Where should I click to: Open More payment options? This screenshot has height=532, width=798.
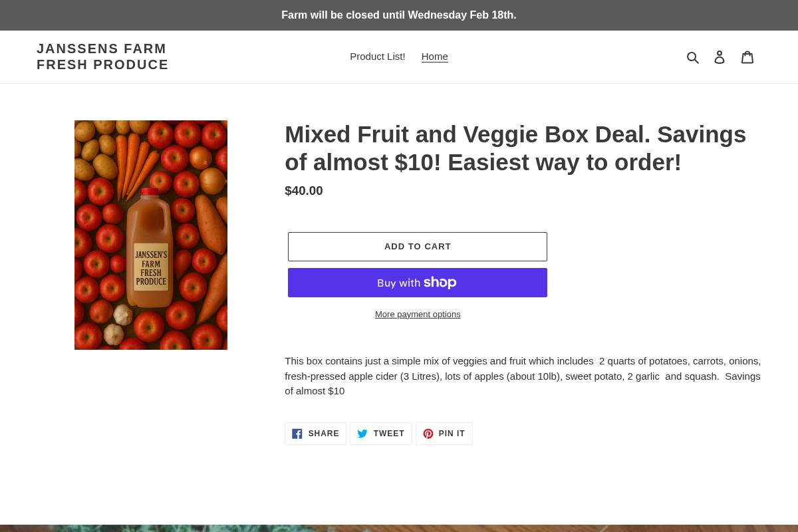click(418, 314)
